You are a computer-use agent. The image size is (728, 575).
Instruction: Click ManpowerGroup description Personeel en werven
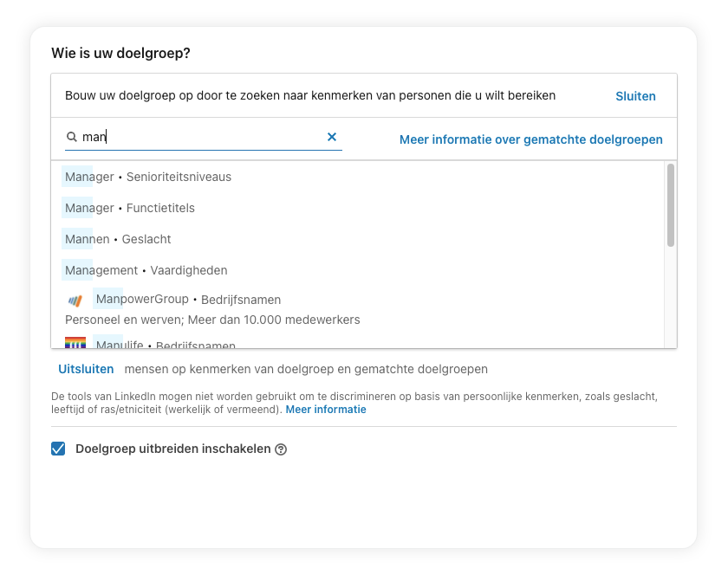pyautogui.click(x=212, y=320)
